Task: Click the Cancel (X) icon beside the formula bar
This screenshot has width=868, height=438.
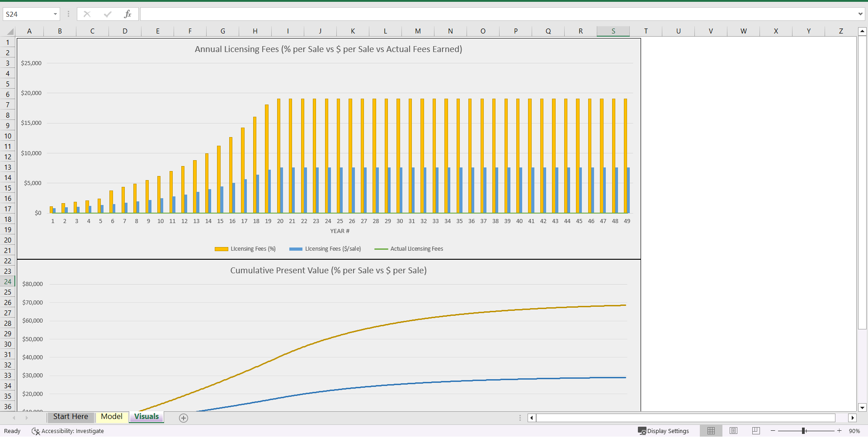Action: 87,14
